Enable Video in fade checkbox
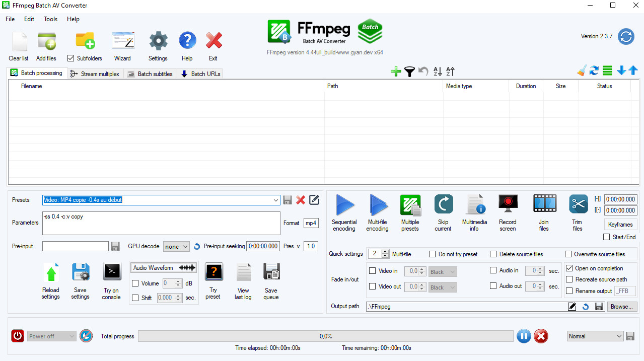 pos(373,271)
